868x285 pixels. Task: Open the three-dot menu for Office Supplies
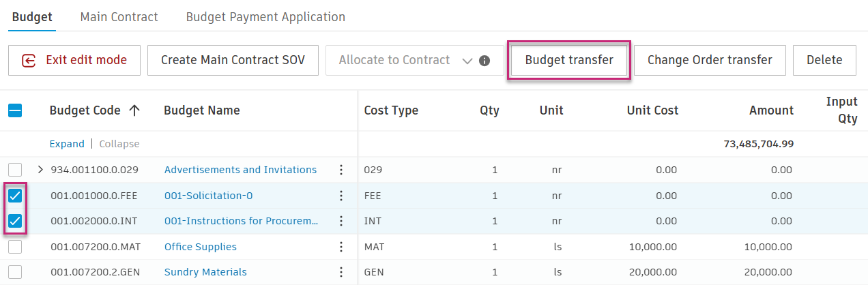(341, 247)
